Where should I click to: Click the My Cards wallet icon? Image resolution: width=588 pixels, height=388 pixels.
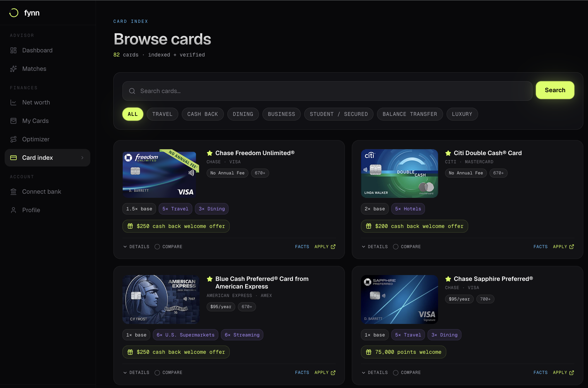pos(13,121)
